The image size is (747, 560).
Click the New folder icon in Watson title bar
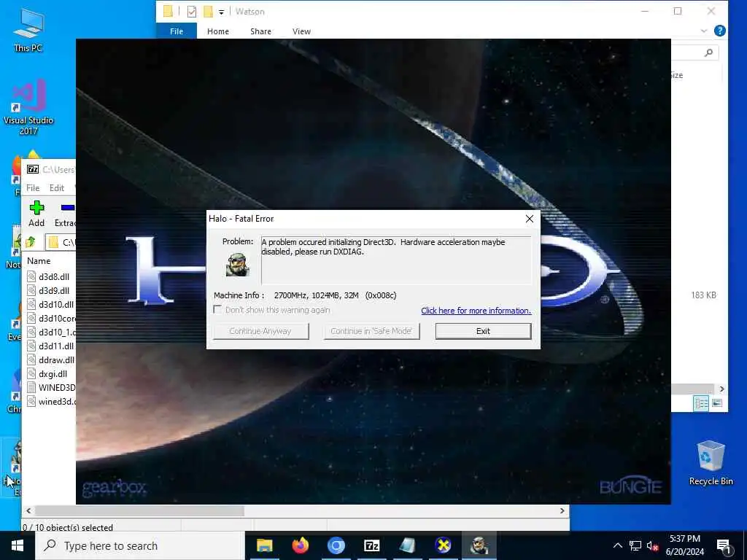(x=208, y=12)
